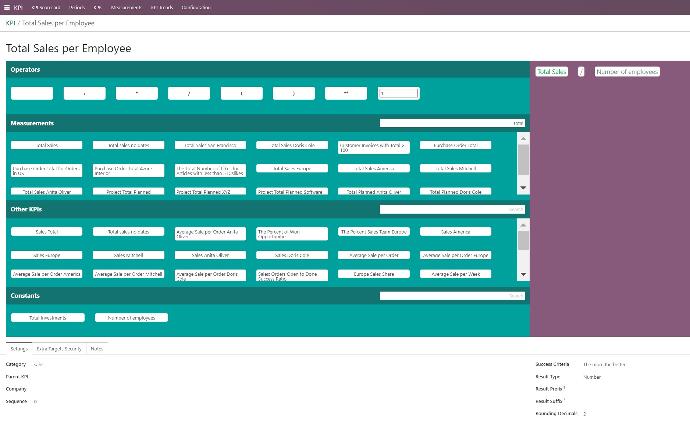Open the Result Type dropdown showing Number
This screenshot has height=428, width=690.
point(592,377)
